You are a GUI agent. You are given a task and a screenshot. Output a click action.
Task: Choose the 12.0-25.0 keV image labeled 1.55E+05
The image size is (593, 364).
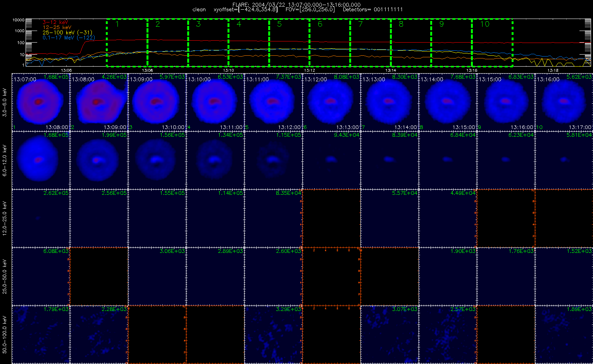(157, 218)
